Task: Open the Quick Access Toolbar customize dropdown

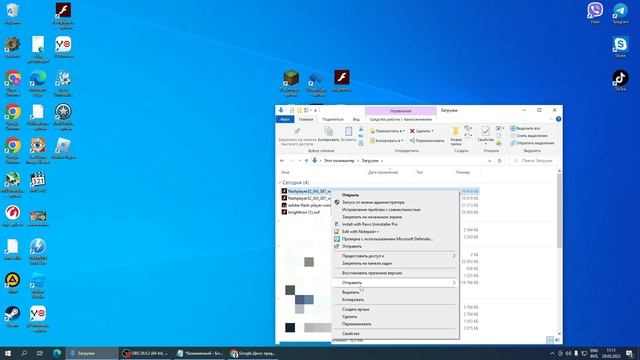Action: click(x=315, y=110)
